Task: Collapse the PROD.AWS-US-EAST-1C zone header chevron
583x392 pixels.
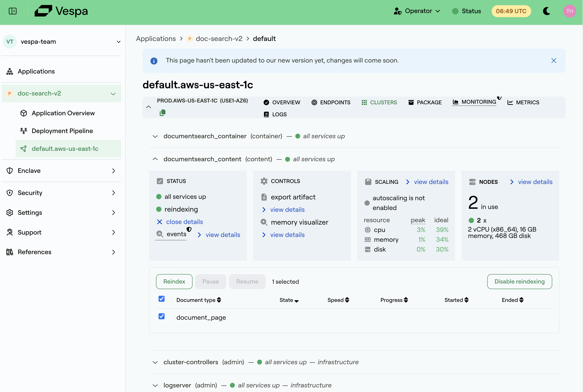Action: [149, 107]
